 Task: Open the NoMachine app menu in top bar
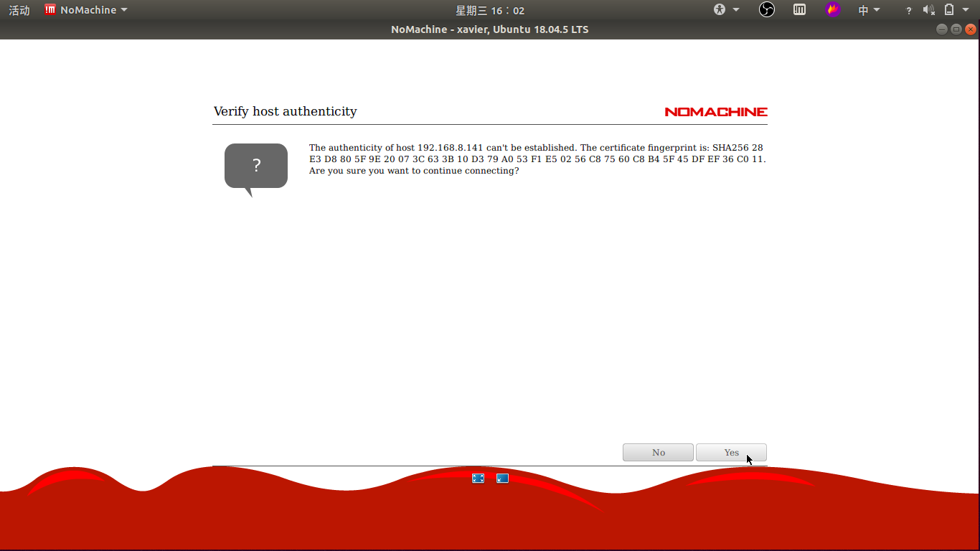pyautogui.click(x=86, y=10)
